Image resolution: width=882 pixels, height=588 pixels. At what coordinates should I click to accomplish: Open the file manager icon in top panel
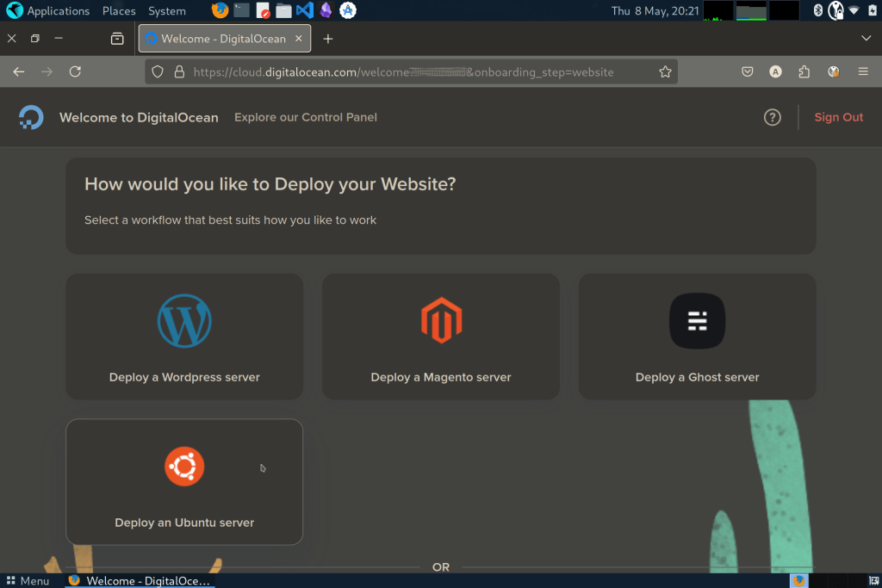point(283,10)
